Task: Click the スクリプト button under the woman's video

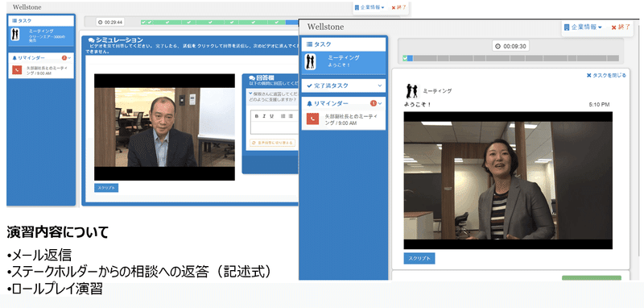Action: pyautogui.click(x=419, y=258)
